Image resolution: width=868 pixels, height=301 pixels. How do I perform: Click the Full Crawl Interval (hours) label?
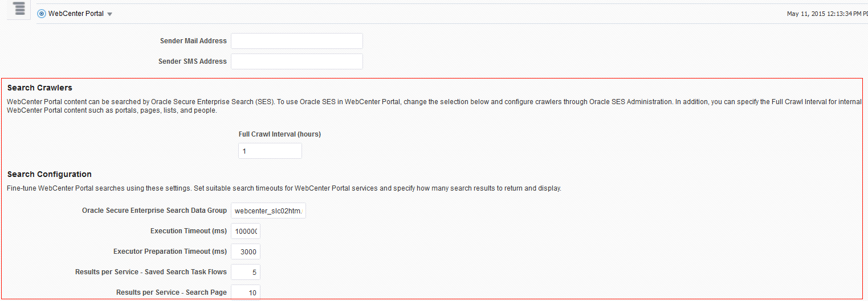point(280,134)
